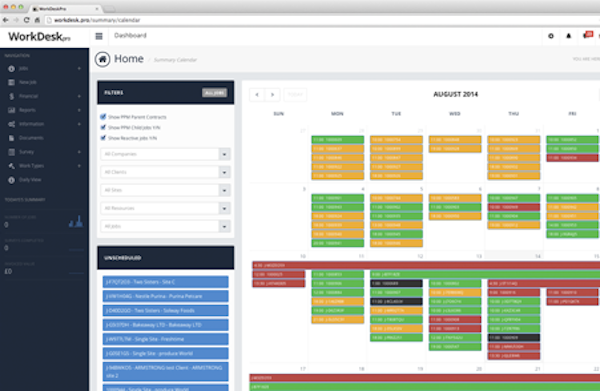Viewport: 600px width, 391px height.
Task: Expand the Jobs sidebar section with plus
Action: pyautogui.click(x=79, y=68)
